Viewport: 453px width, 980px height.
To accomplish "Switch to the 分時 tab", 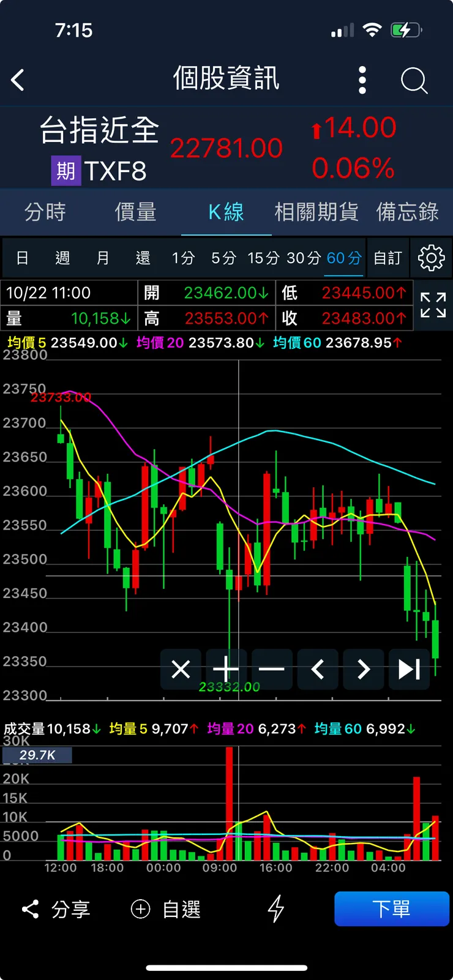I will pyautogui.click(x=45, y=212).
